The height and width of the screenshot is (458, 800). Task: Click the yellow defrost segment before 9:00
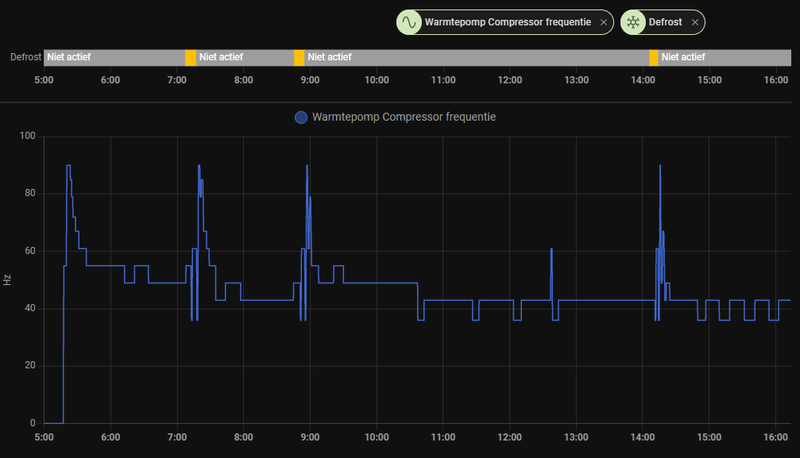coord(299,58)
